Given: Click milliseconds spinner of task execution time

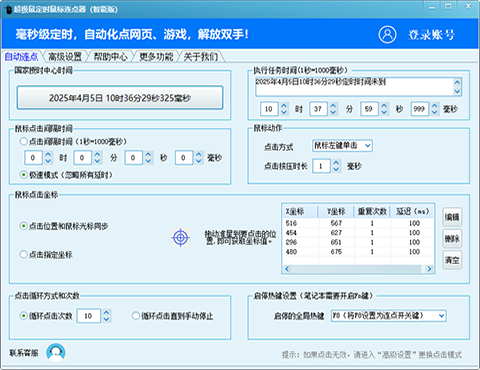Looking at the screenshot, I should click(x=434, y=109).
